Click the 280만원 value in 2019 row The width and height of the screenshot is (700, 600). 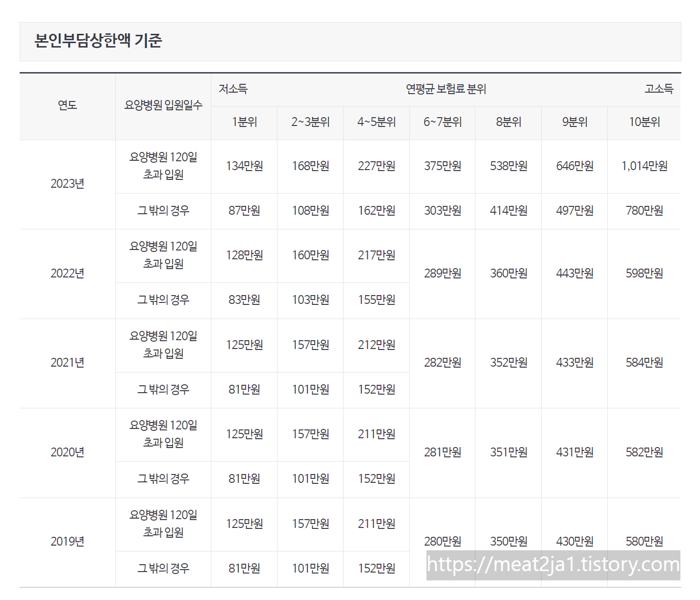click(x=442, y=542)
